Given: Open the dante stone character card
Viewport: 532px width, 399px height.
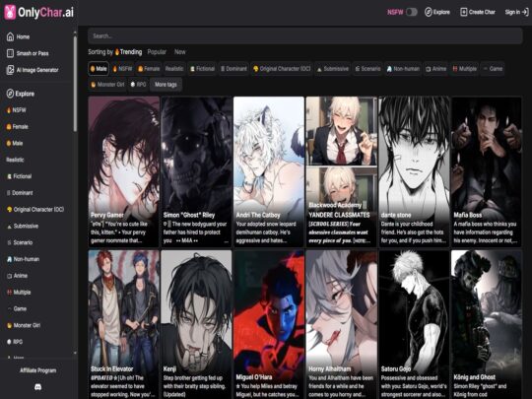Looking at the screenshot, I should tap(414, 171).
